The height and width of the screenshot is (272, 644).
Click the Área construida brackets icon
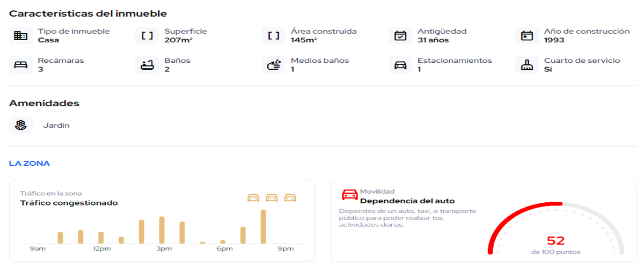[274, 36]
